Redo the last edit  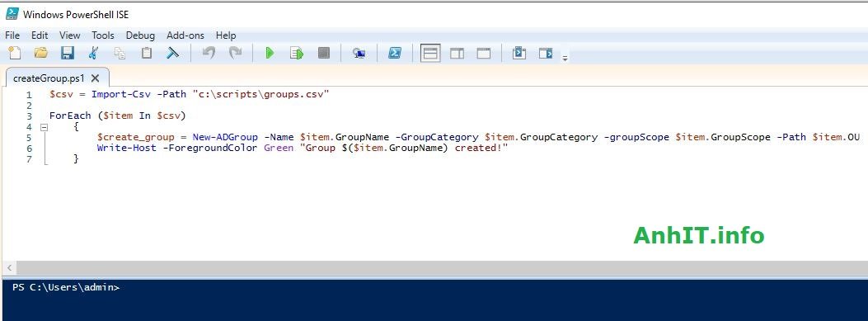tap(235, 53)
